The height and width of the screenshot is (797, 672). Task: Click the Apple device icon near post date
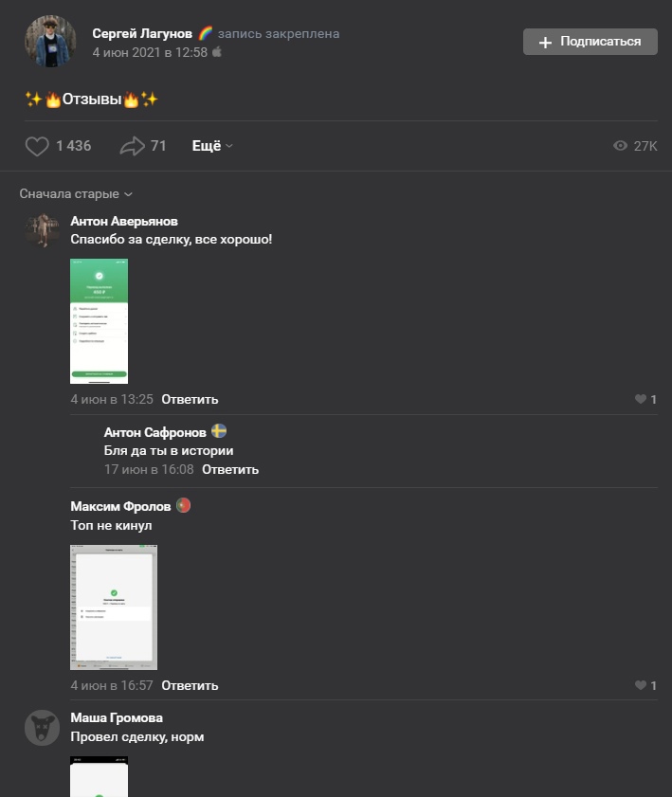216,52
